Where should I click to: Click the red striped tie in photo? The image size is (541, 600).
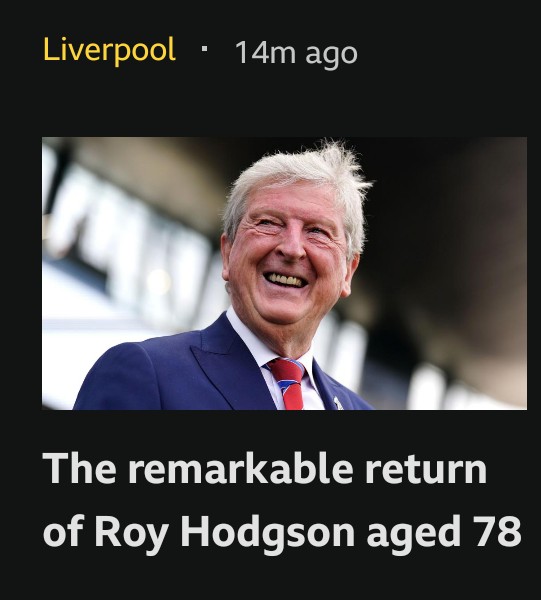click(x=288, y=383)
